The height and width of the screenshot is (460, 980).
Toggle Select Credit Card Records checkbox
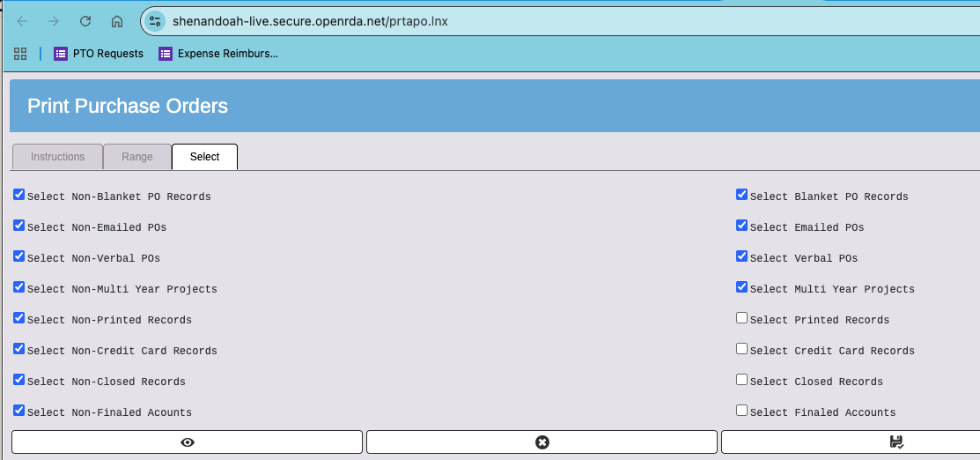click(742, 349)
